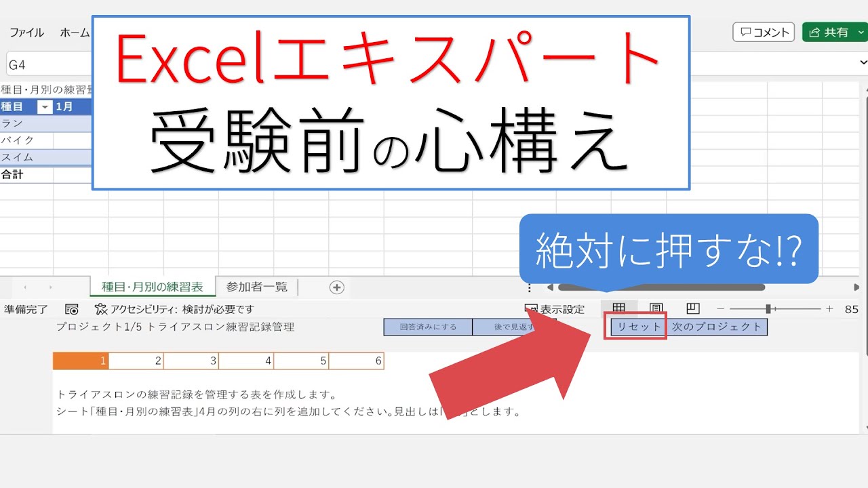Click the next sheet navigation arrow
This screenshot has height=488, width=868.
click(51, 287)
